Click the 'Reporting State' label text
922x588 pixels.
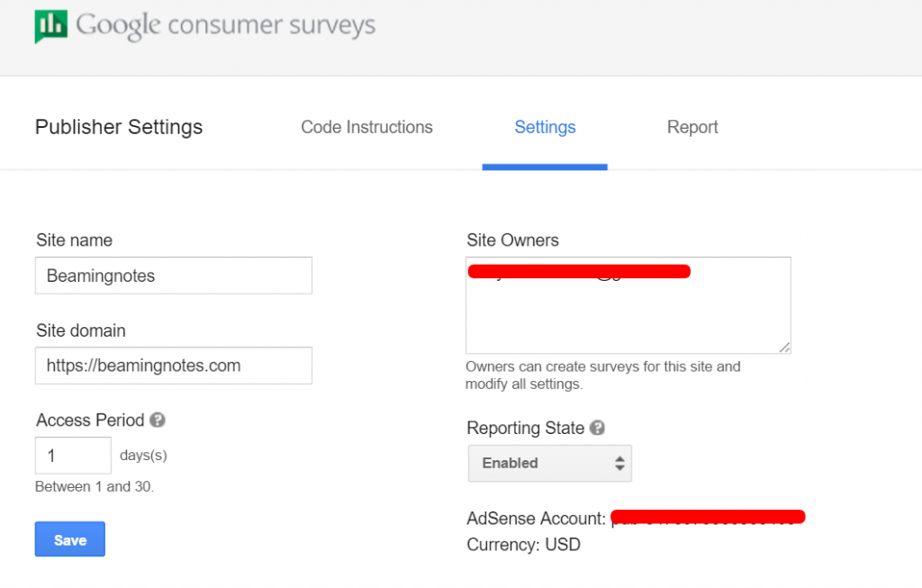coord(525,428)
